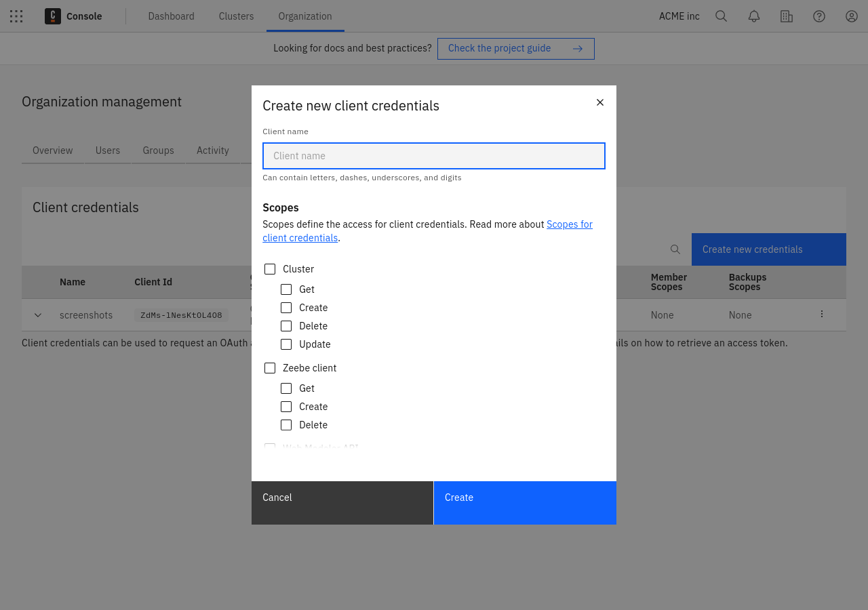Open the help question mark icon
Image resolution: width=868 pixels, height=610 pixels.
819,16
